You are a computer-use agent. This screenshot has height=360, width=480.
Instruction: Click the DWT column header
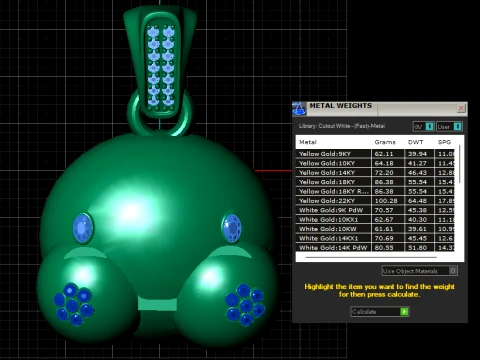click(x=416, y=142)
